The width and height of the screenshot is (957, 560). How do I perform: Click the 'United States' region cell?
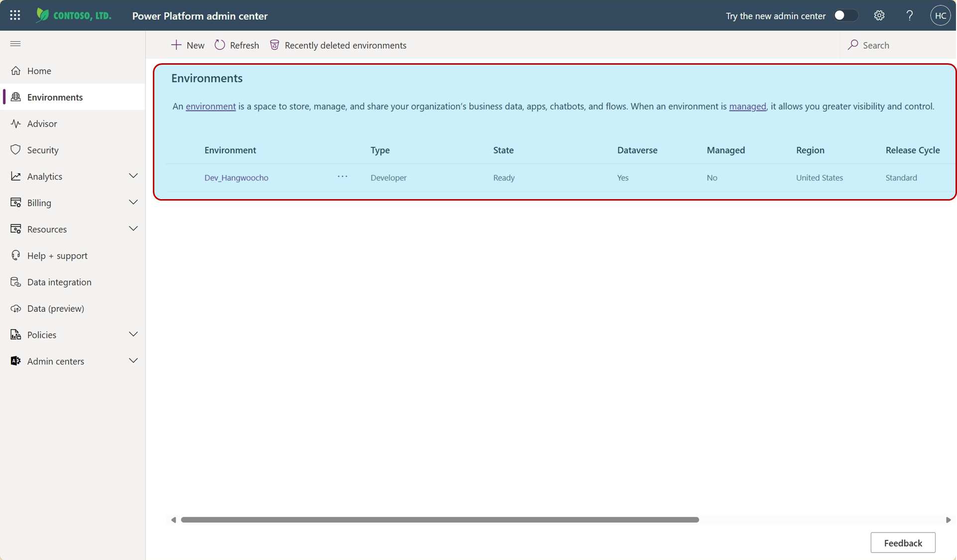click(819, 178)
